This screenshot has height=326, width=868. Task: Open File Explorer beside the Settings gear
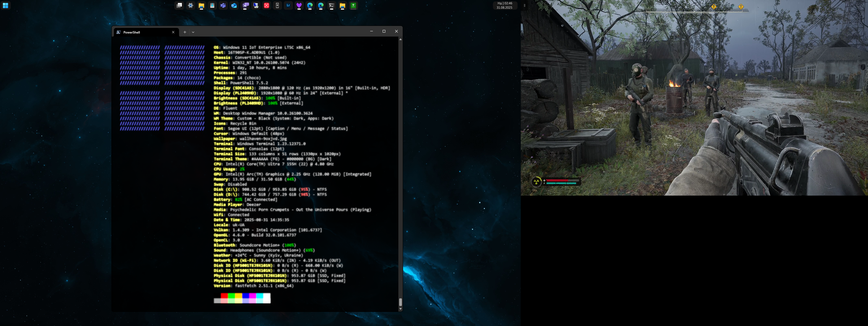pyautogui.click(x=201, y=5)
